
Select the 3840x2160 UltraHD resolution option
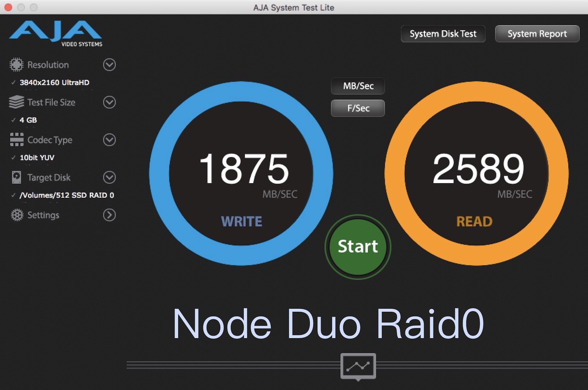coord(54,83)
